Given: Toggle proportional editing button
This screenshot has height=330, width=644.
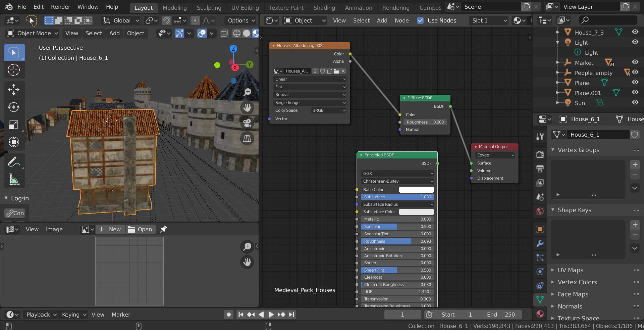Looking at the screenshot, I should tap(195, 21).
